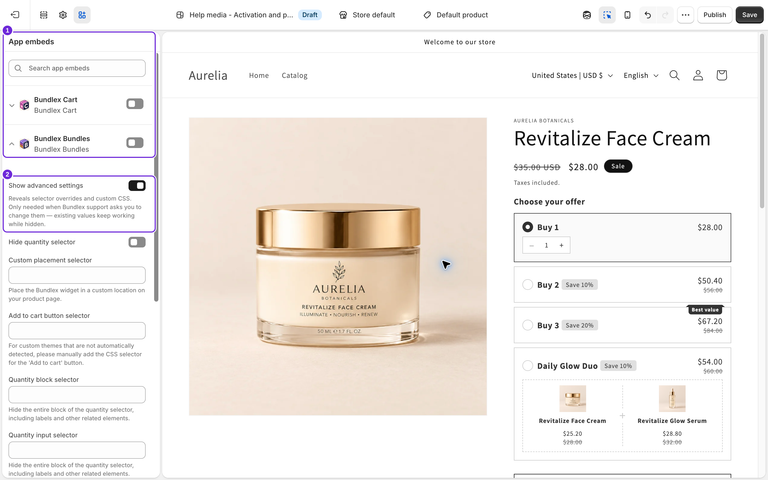Screen dimensions: 768x480
Task: Click the storefront search magnifier icon
Action: pyautogui.click(x=674, y=75)
